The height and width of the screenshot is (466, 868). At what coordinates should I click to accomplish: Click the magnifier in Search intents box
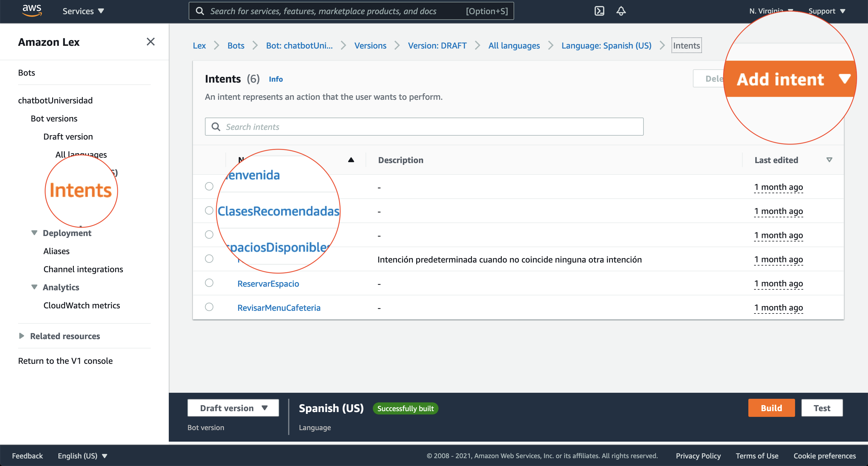(x=216, y=127)
